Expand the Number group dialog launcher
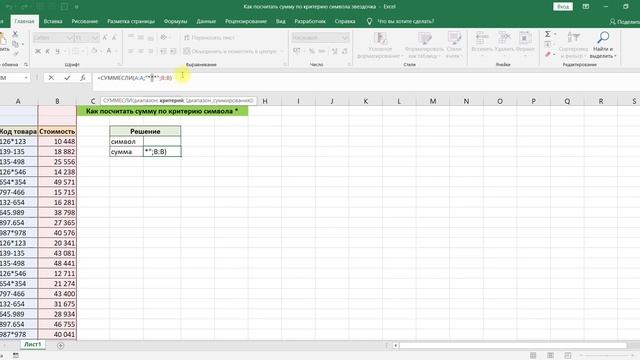 [349, 64]
